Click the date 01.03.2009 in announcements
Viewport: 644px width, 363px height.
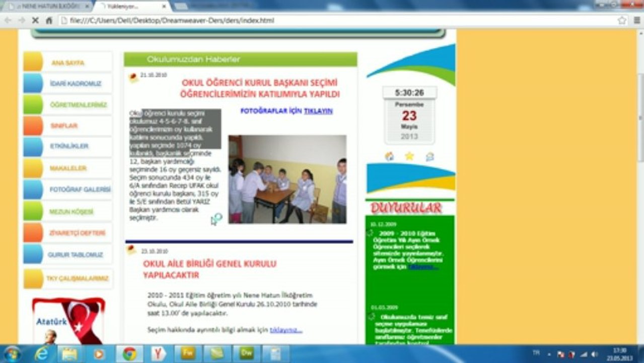pyautogui.click(x=385, y=307)
